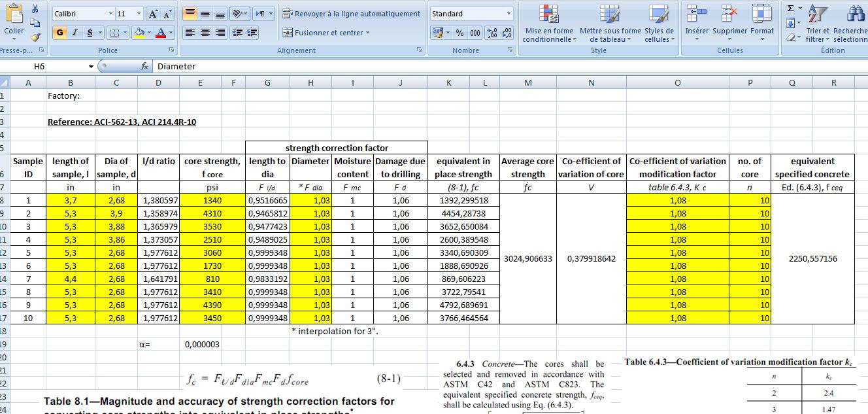Apply the red font color A
This screenshot has width=868, height=414.
pyautogui.click(x=161, y=33)
